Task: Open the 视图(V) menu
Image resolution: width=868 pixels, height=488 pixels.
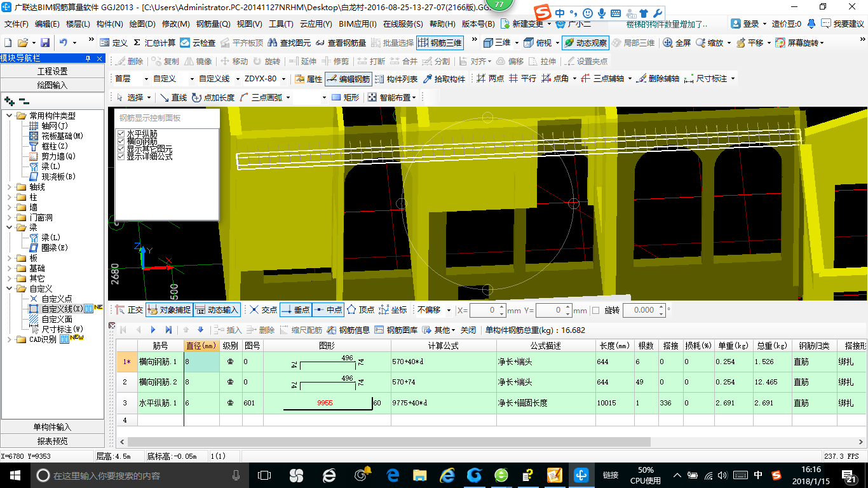Action: 250,24
